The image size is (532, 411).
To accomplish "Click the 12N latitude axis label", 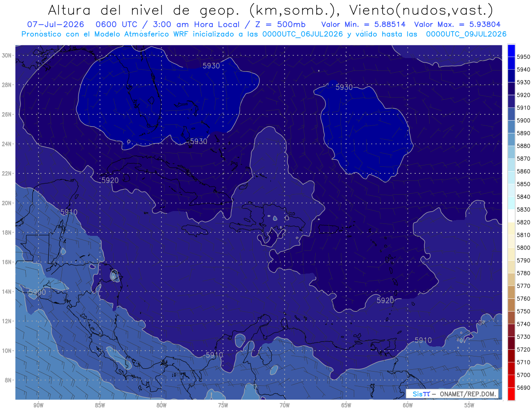I will (7, 321).
